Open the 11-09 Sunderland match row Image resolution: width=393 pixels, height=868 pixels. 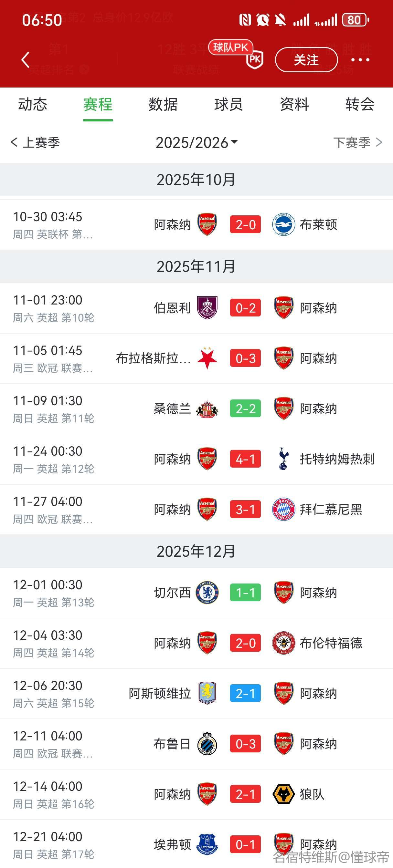click(196, 409)
